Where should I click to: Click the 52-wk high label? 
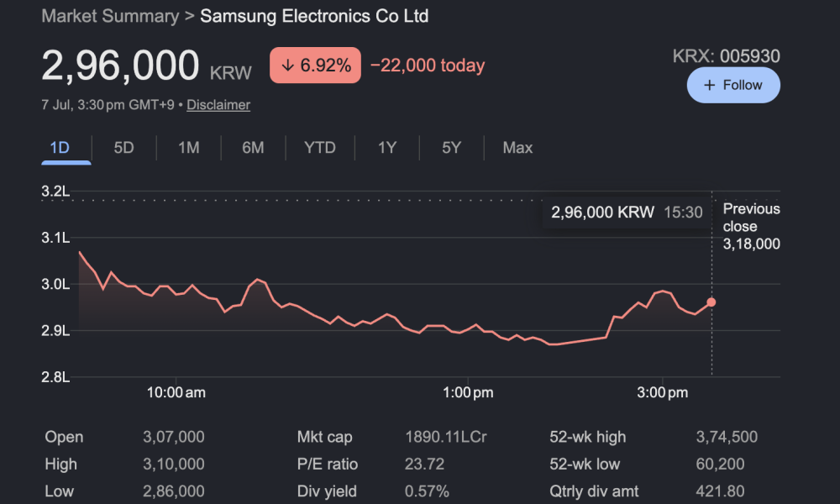[588, 437]
